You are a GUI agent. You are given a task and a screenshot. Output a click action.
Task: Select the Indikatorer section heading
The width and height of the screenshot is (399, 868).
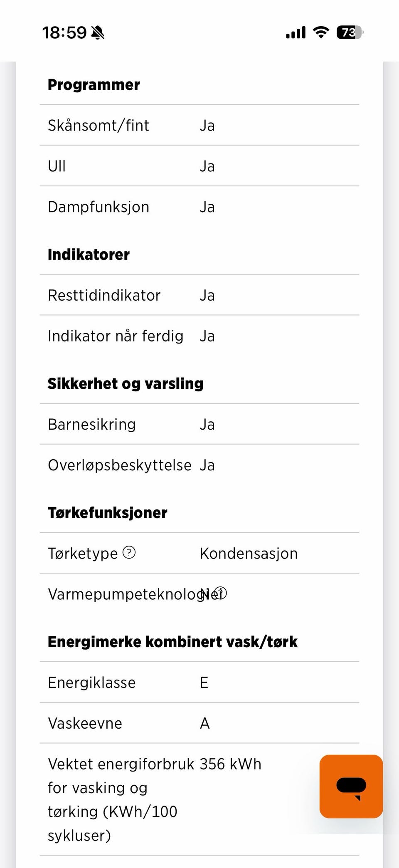(89, 255)
